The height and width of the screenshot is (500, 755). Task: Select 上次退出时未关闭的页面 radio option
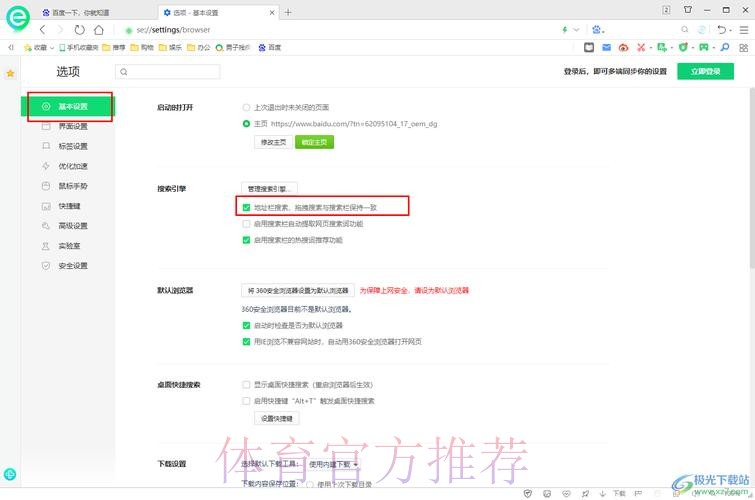pos(246,107)
